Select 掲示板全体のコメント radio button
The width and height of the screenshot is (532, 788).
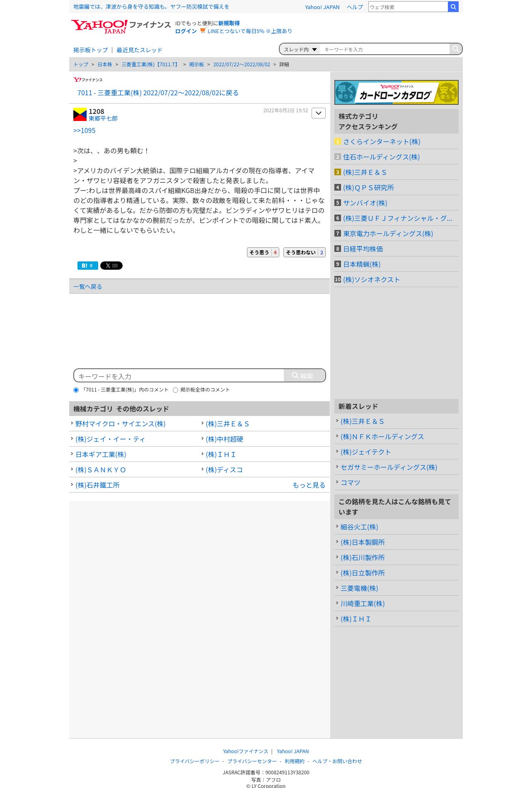coord(175,390)
